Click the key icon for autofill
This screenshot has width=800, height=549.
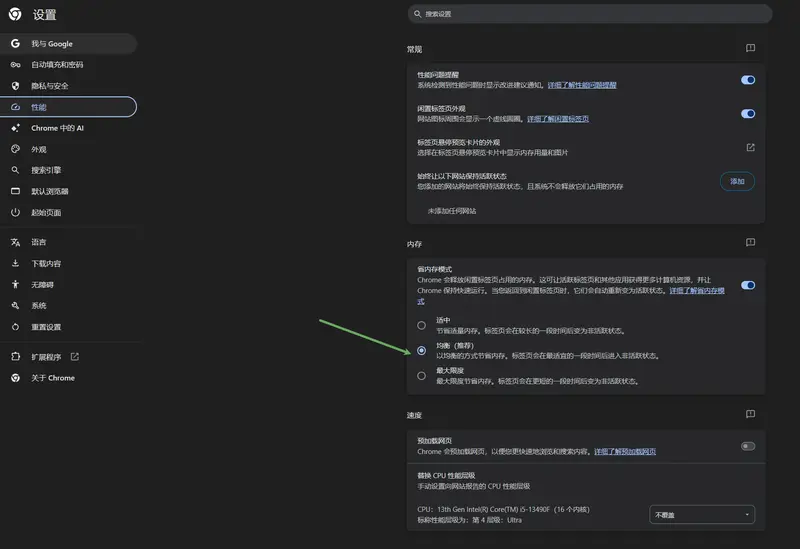pos(15,65)
